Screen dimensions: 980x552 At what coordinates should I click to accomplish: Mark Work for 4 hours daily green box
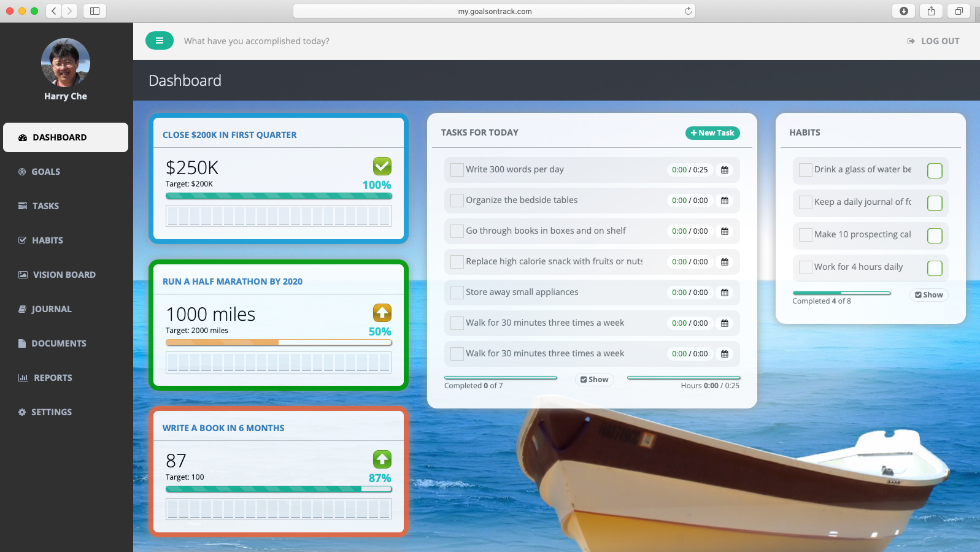[935, 268]
